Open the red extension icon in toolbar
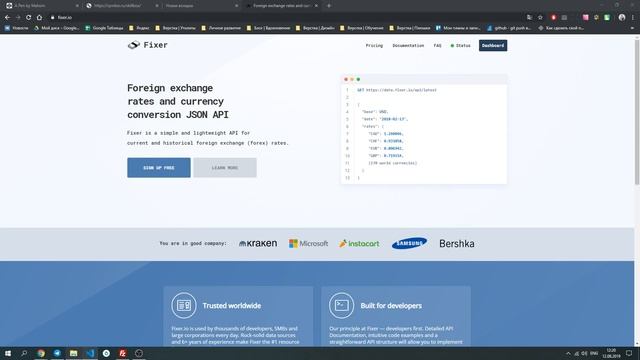This screenshot has width=640, height=360. point(553,18)
